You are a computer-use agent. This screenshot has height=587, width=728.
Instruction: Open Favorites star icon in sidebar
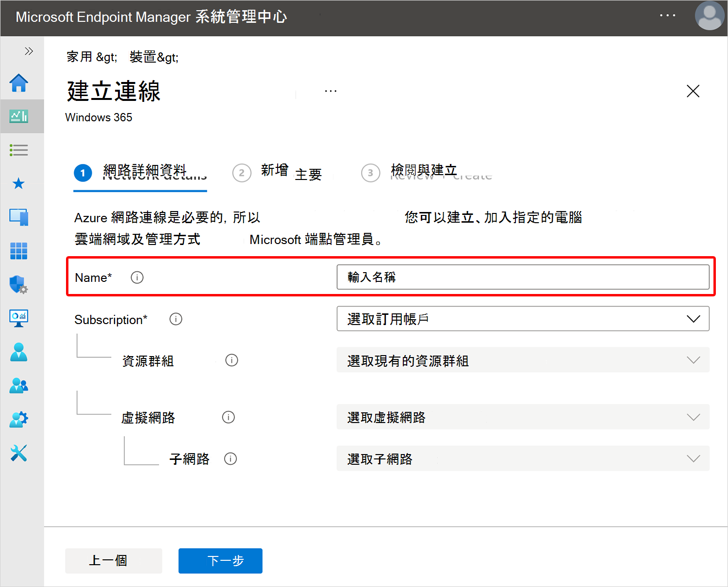[19, 183]
